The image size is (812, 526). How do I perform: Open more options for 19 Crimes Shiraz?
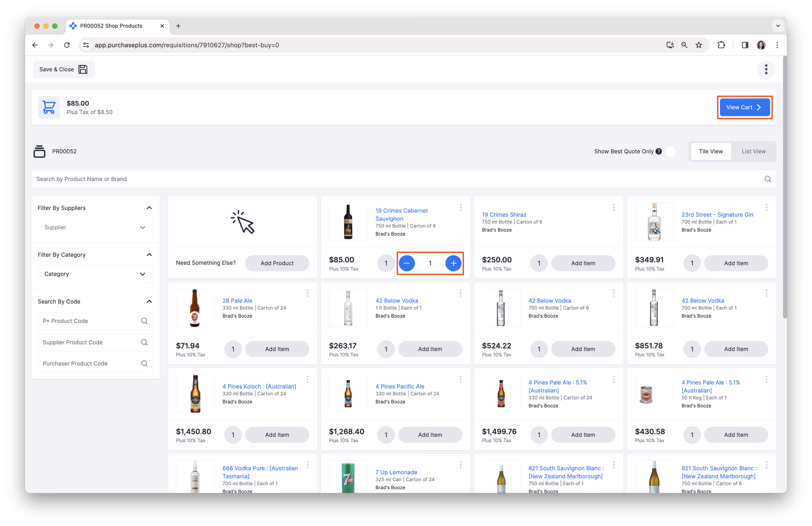[613, 207]
